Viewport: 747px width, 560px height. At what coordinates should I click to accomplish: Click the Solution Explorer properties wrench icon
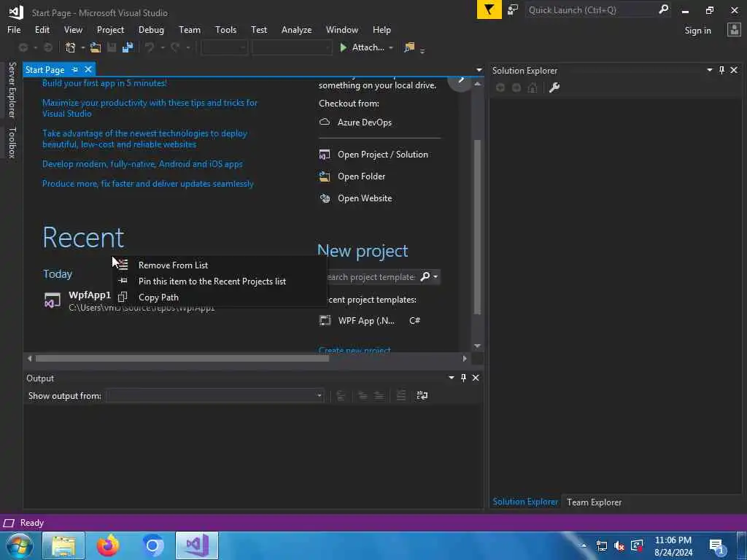coord(554,87)
